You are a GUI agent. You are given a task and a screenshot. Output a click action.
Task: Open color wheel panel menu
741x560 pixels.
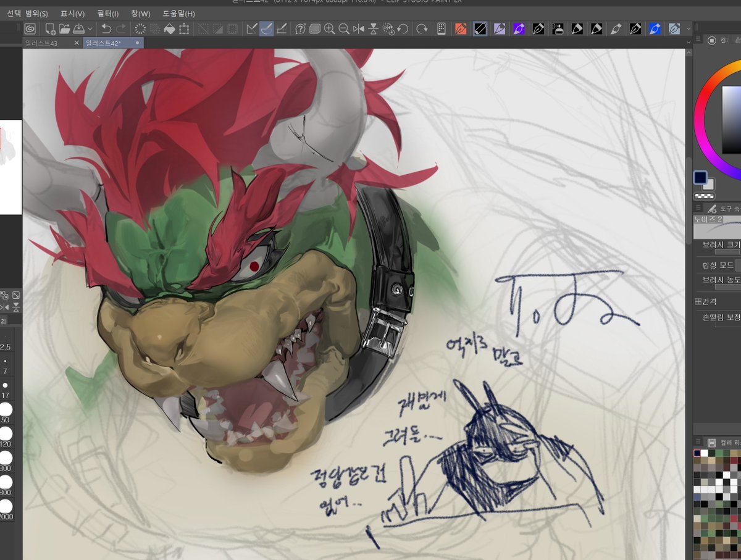coord(699,40)
